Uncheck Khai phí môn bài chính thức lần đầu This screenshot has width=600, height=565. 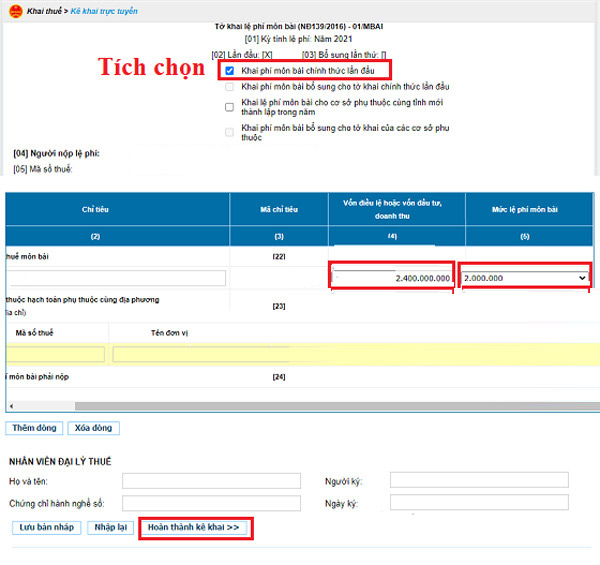click(230, 71)
